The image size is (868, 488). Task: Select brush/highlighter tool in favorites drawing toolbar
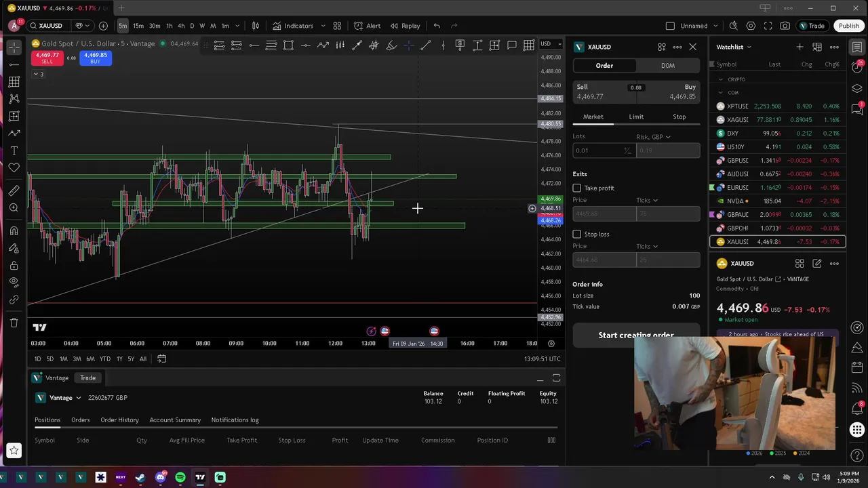point(391,45)
